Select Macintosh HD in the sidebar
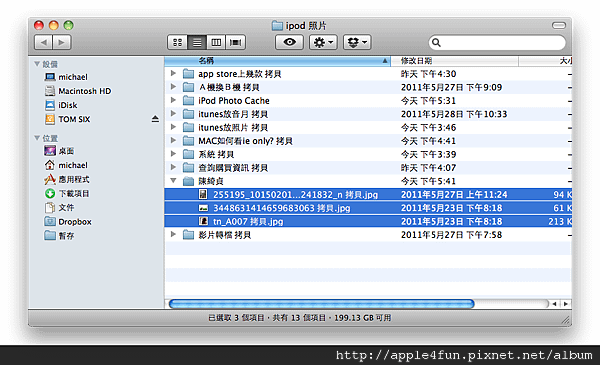 [x=78, y=91]
